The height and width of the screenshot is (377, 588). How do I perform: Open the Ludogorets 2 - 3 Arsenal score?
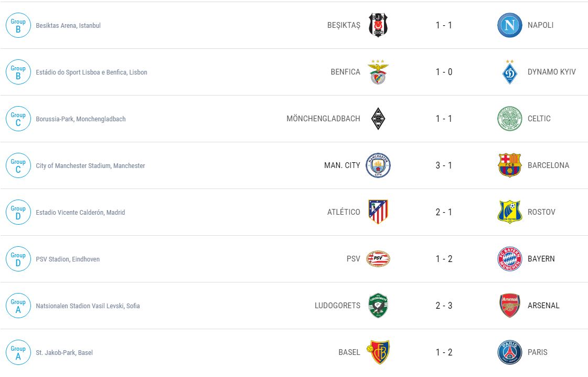pyautogui.click(x=444, y=306)
